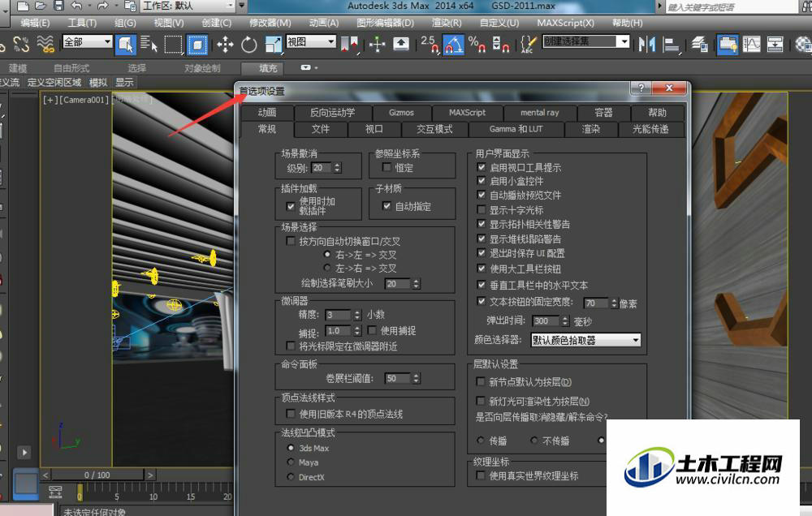The width and height of the screenshot is (812, 516).
Task: Click next frame arrow on time slider
Action: 150,475
